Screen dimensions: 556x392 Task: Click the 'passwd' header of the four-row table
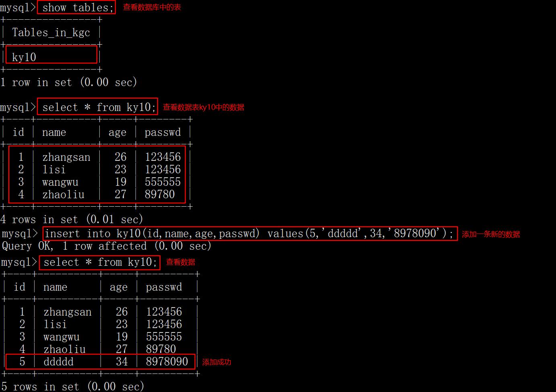click(x=163, y=132)
